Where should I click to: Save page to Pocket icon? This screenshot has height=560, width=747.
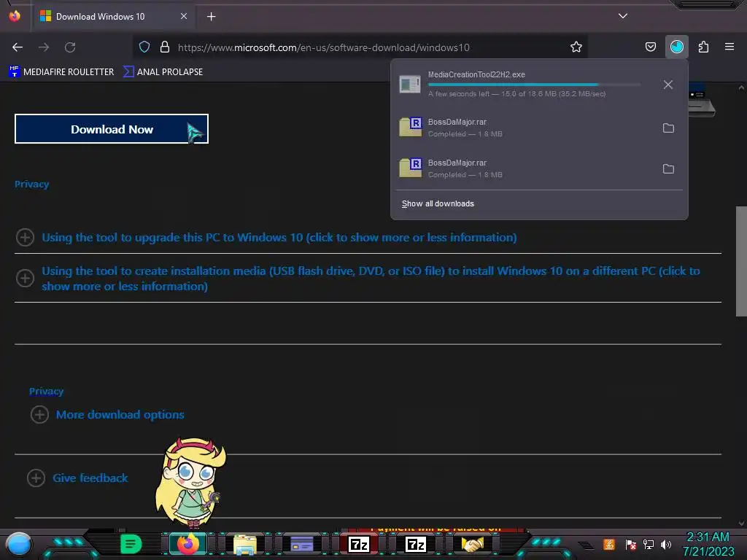tap(650, 47)
